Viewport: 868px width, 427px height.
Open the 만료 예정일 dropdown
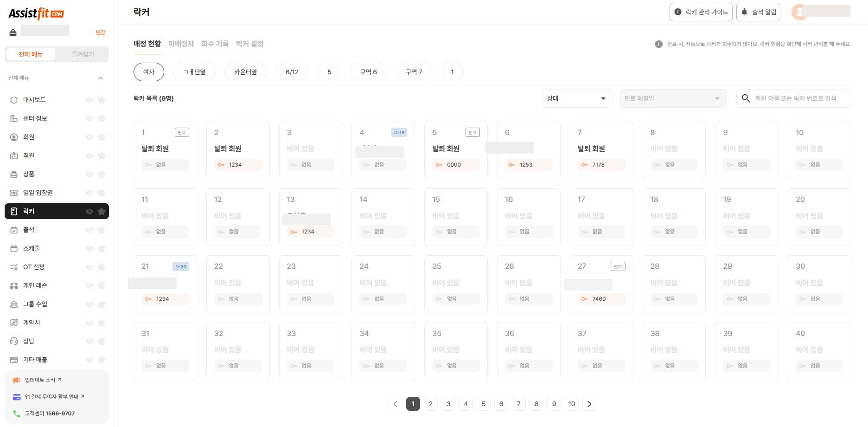point(673,98)
